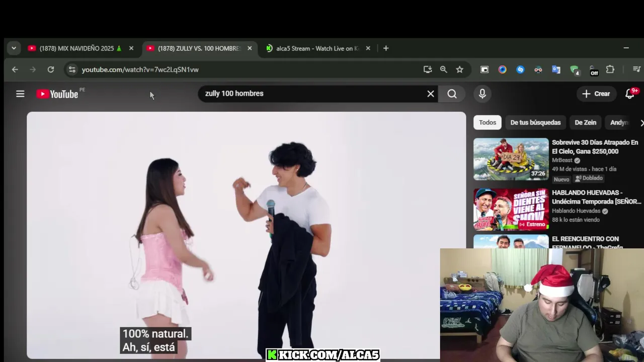Close the alca5 Stream tab
644x362 pixels.
pyautogui.click(x=368, y=48)
